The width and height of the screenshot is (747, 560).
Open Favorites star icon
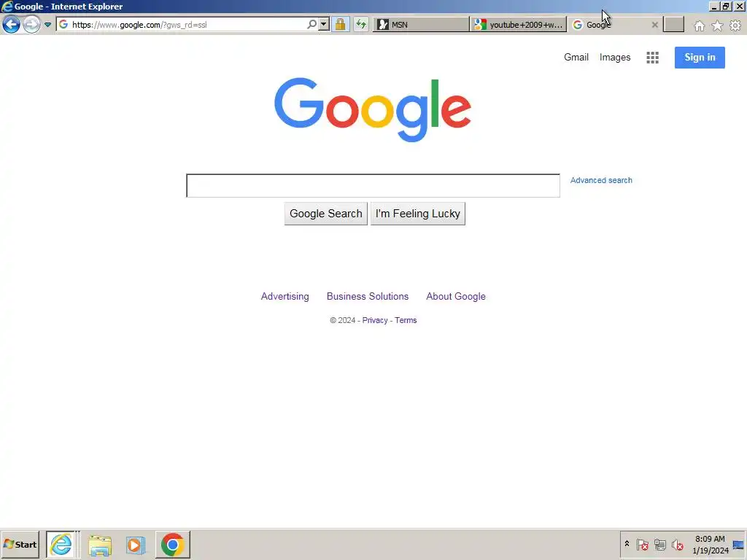tap(717, 26)
